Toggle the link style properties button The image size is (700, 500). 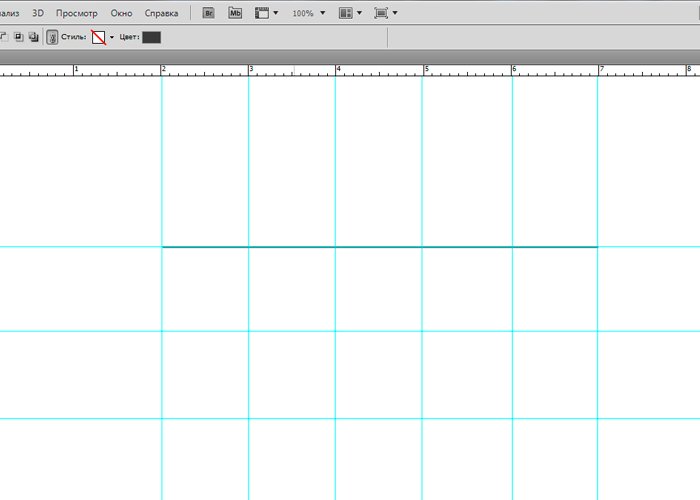pyautogui.click(x=52, y=37)
